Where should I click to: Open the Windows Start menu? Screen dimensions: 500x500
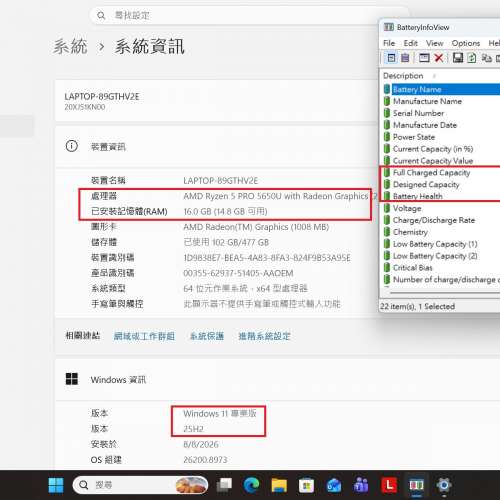click(x=56, y=485)
